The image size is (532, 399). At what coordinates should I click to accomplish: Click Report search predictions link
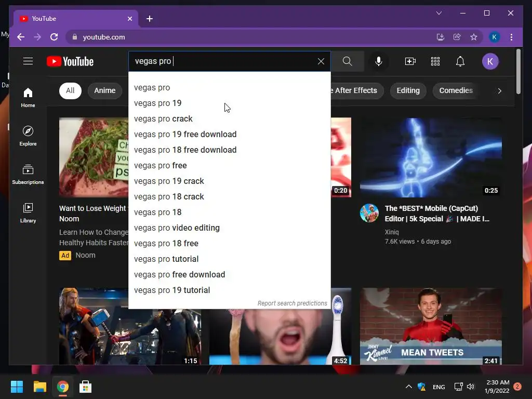(x=292, y=303)
